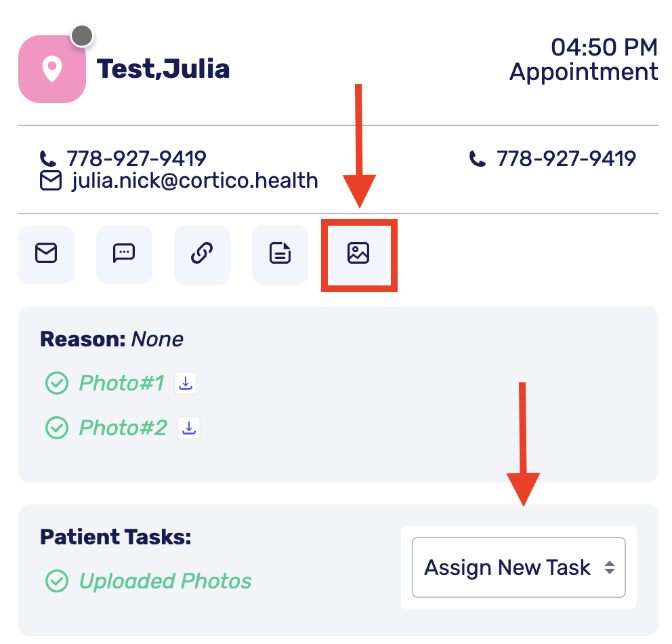Click the link chain action button
Screen dimensions: 672x644
(202, 254)
